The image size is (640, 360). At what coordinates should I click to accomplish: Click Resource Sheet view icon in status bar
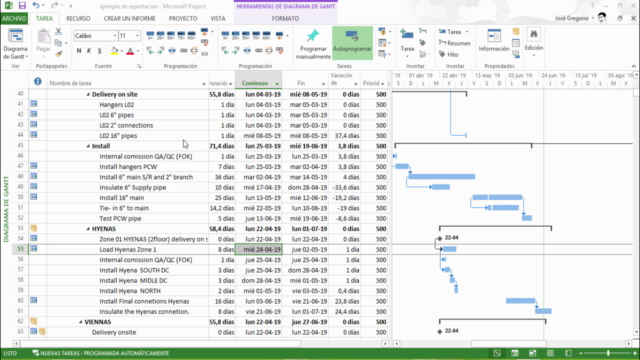click(x=551, y=353)
